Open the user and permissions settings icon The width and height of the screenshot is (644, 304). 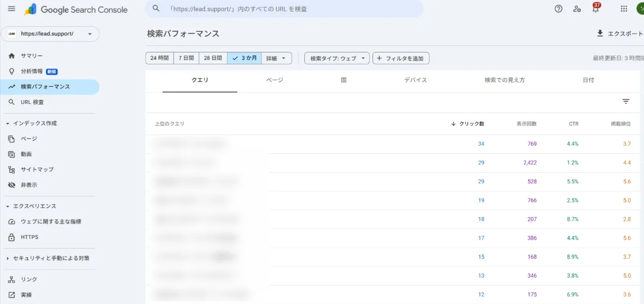[x=577, y=9]
